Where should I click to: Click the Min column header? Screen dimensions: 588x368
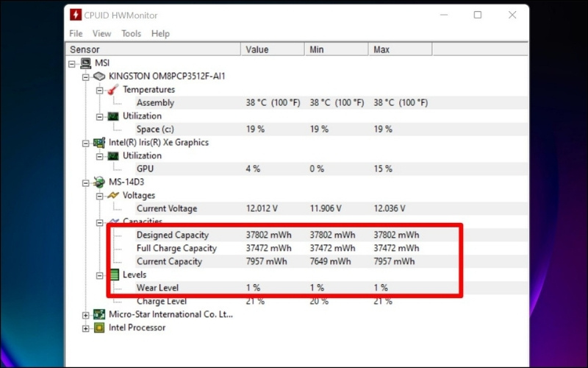pos(337,49)
